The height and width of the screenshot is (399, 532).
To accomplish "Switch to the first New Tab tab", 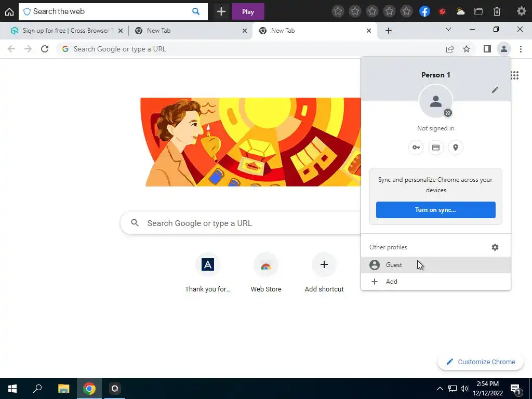I will tap(190, 31).
